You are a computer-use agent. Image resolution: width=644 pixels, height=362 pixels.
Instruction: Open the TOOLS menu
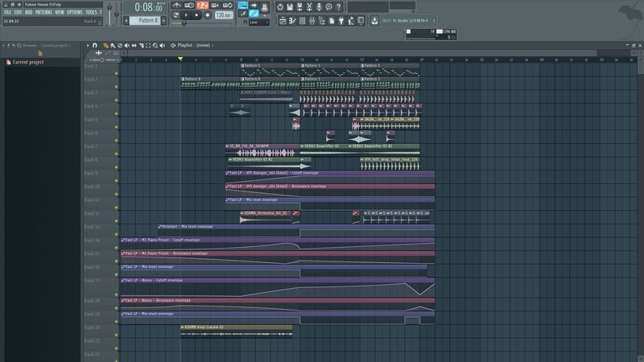click(91, 12)
